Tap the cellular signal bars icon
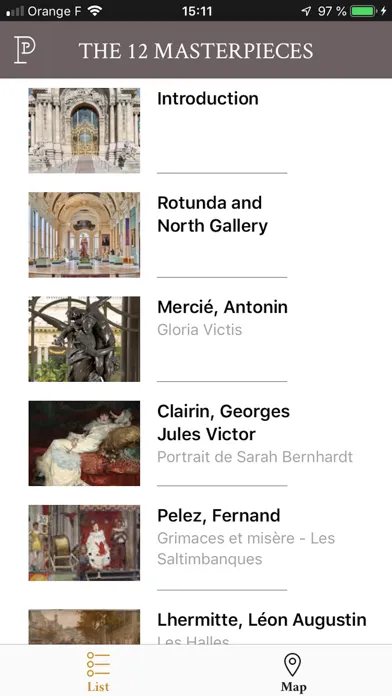392x696 pixels. click(15, 12)
